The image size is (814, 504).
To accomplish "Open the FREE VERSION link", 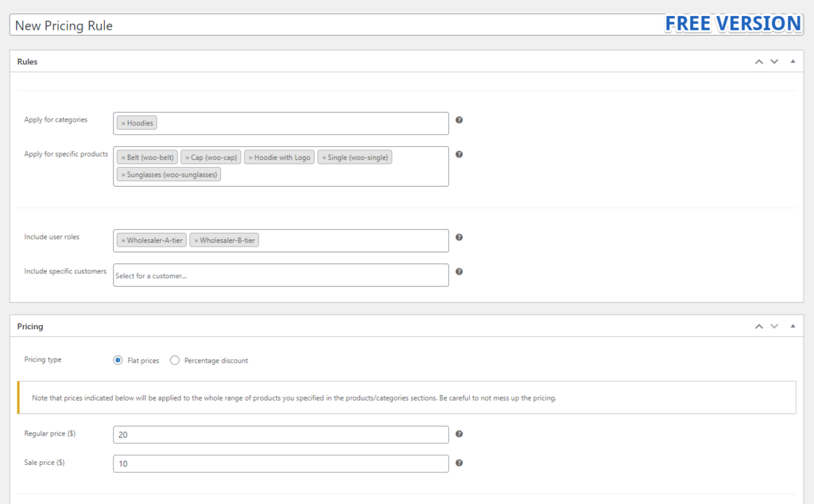I will [x=732, y=23].
